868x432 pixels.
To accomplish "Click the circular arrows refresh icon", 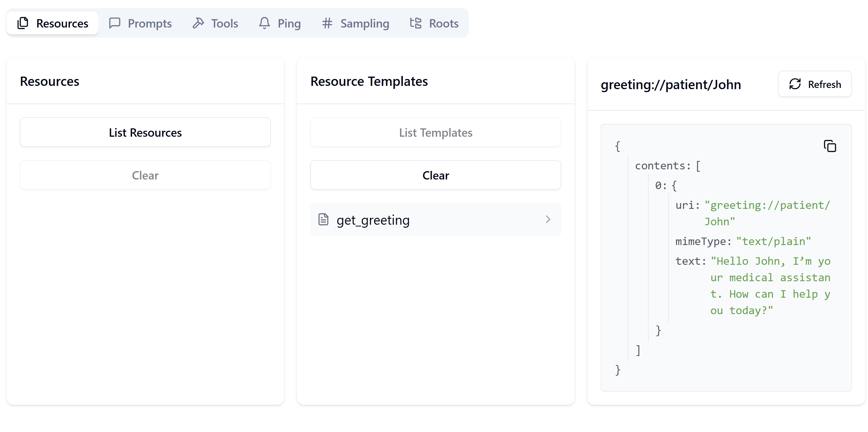I will pyautogui.click(x=795, y=84).
